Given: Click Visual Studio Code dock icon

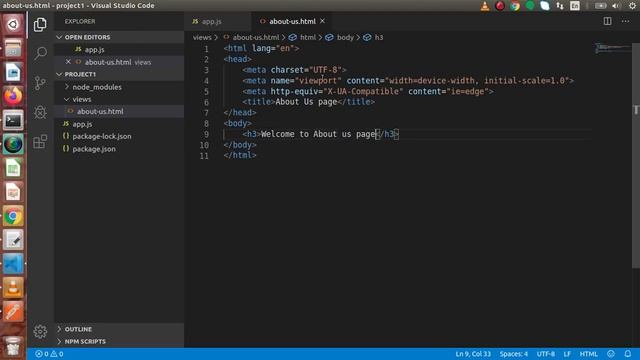Looking at the screenshot, I should 13,264.
